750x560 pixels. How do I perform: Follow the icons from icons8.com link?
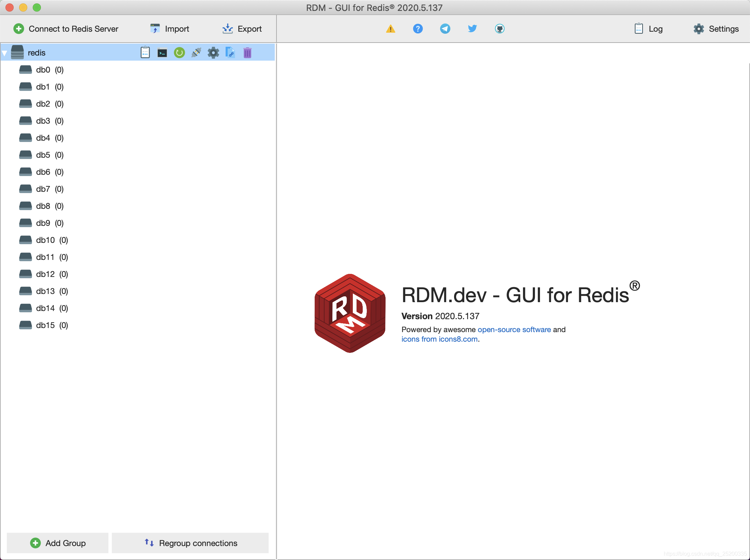pyautogui.click(x=439, y=339)
